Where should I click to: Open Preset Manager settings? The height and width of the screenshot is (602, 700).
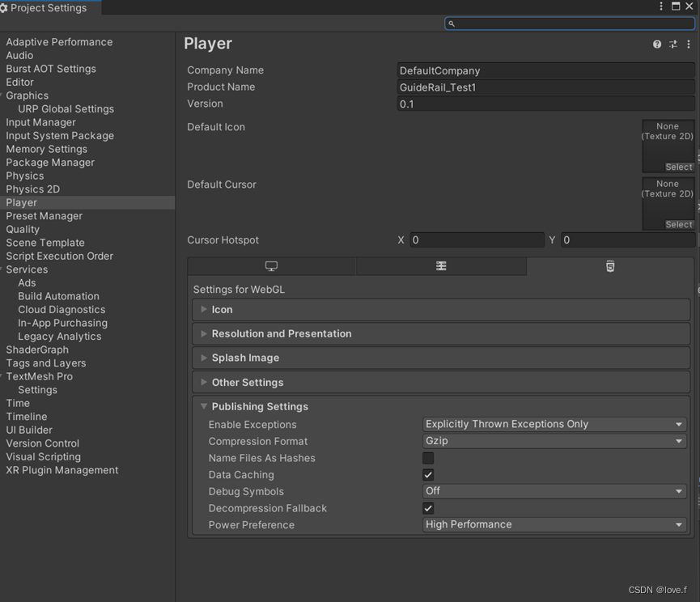(45, 216)
